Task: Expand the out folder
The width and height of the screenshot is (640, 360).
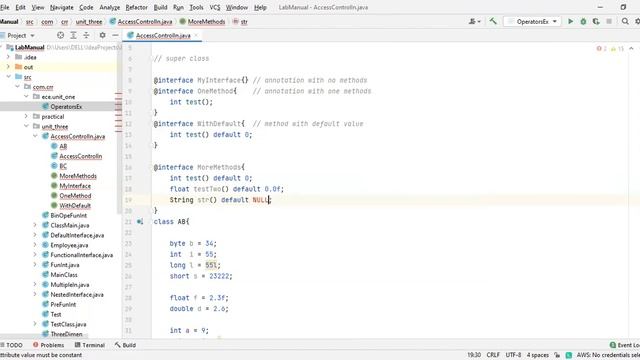Action: tap(8, 67)
